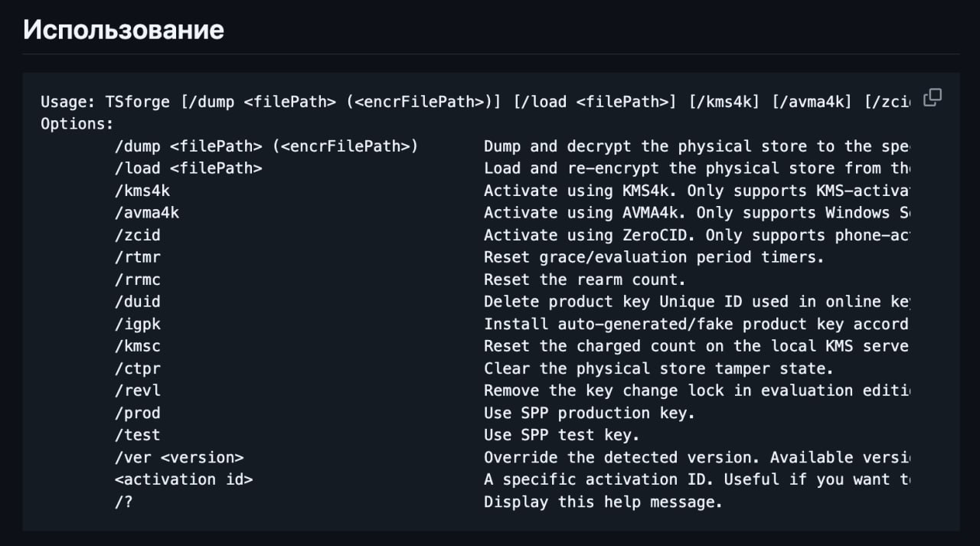Click the /avma4k option name

click(x=146, y=213)
